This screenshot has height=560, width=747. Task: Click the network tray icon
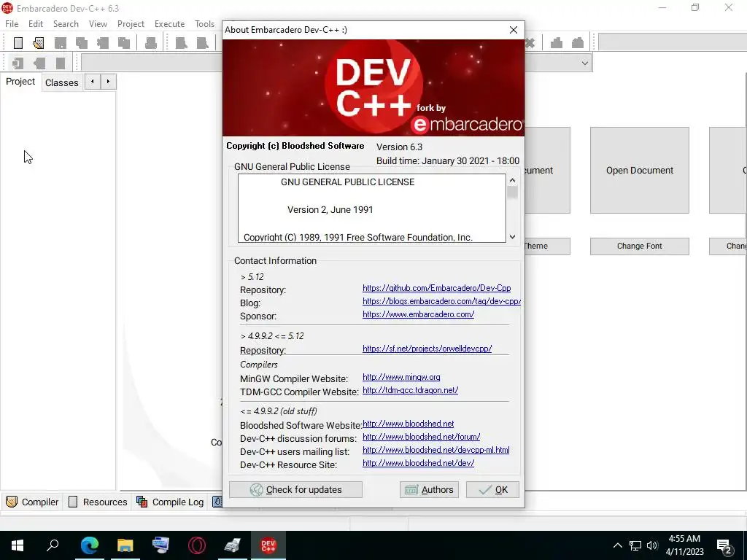pos(635,545)
